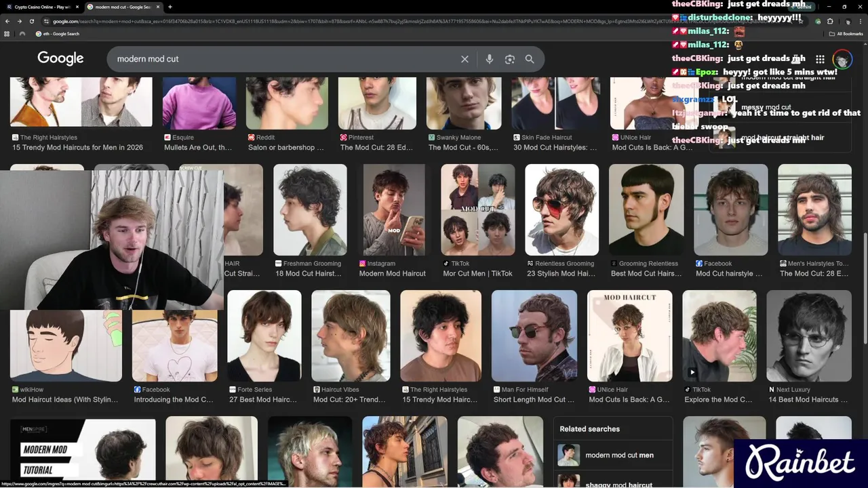868x488 pixels.
Task: Open wikiHow Mod Haircut Ideas illustration
Action: (66, 346)
